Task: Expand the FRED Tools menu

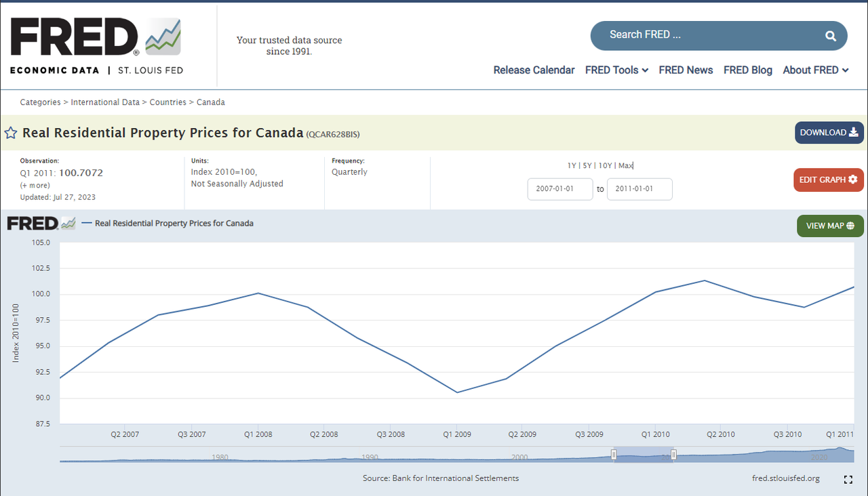Action: (616, 70)
